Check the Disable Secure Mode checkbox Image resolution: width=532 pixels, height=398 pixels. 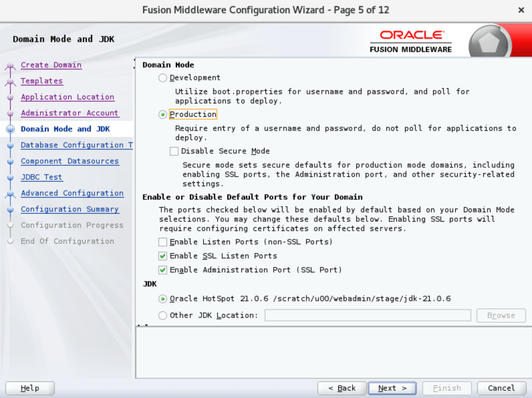(x=174, y=151)
